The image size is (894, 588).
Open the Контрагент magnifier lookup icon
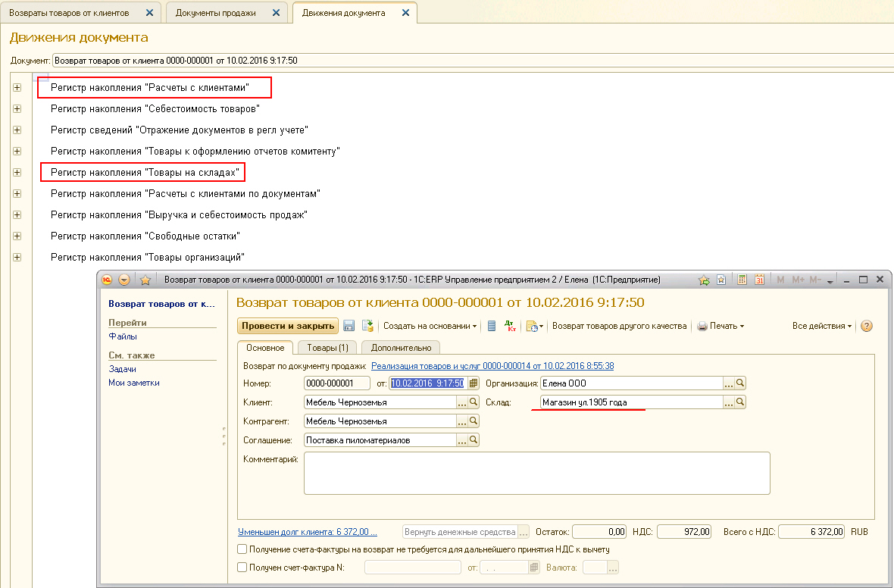474,421
